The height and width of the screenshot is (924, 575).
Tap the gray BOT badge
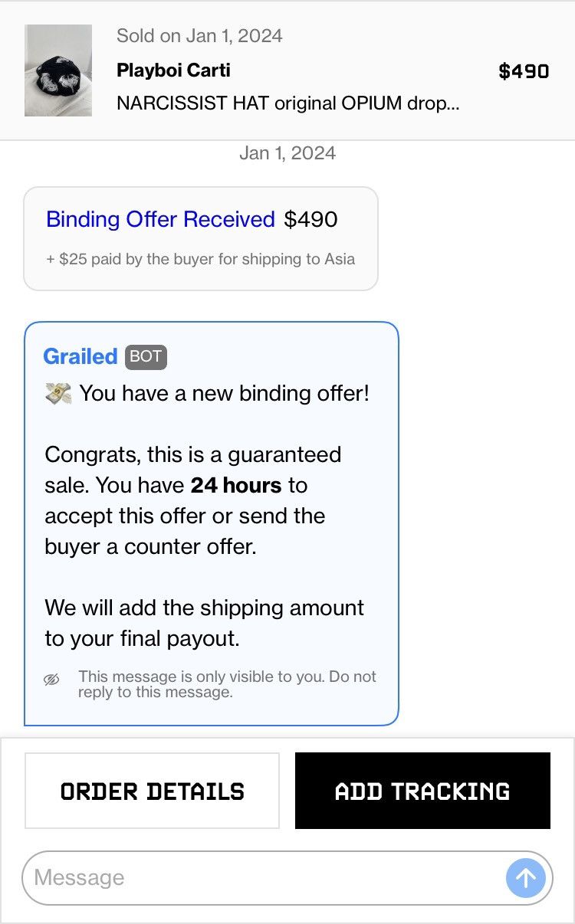[146, 357]
